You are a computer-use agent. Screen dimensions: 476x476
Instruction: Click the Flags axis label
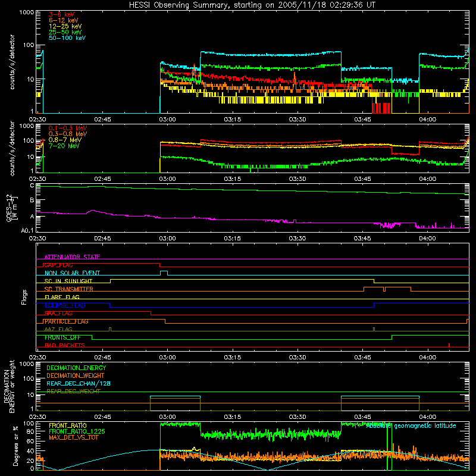(x=24, y=297)
